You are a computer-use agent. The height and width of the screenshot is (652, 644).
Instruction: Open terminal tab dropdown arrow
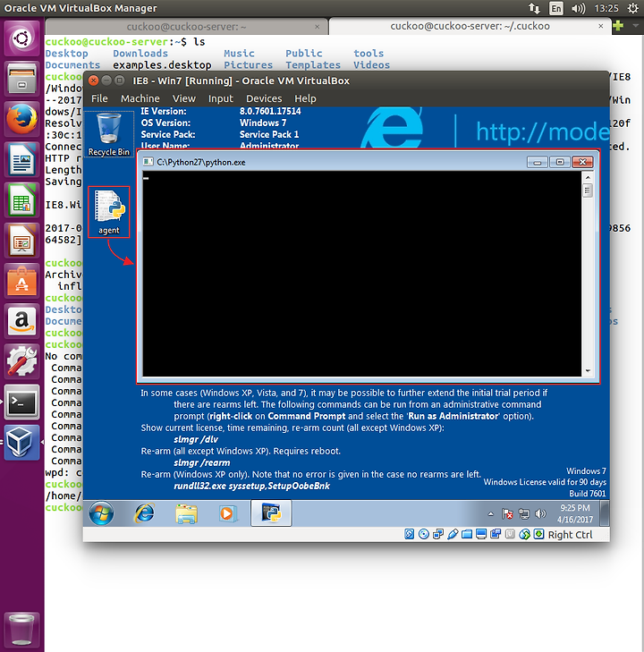pos(635,26)
